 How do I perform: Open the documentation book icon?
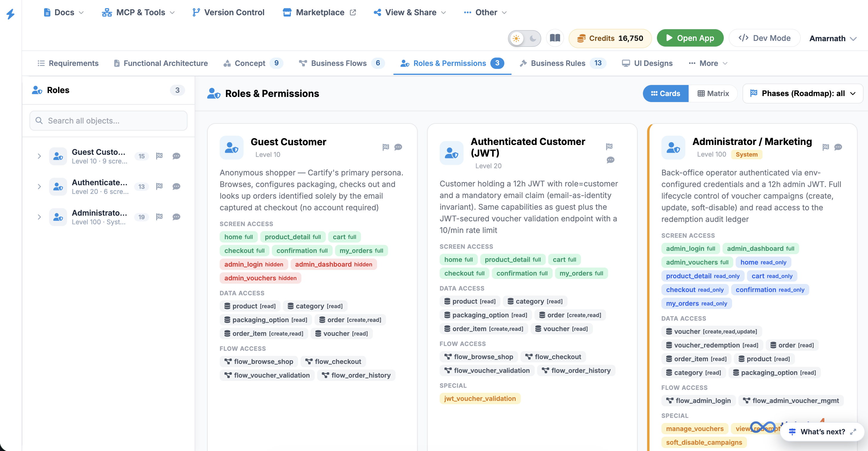[555, 38]
